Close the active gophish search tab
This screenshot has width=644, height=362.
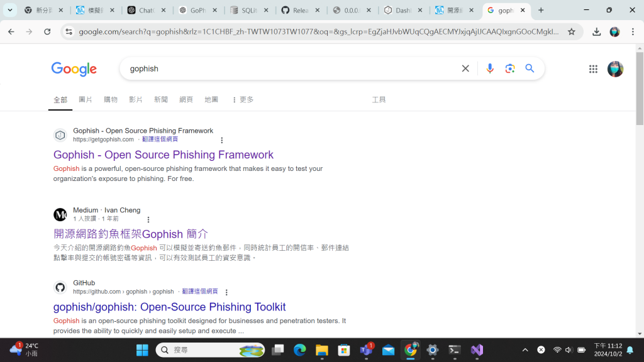point(523,10)
